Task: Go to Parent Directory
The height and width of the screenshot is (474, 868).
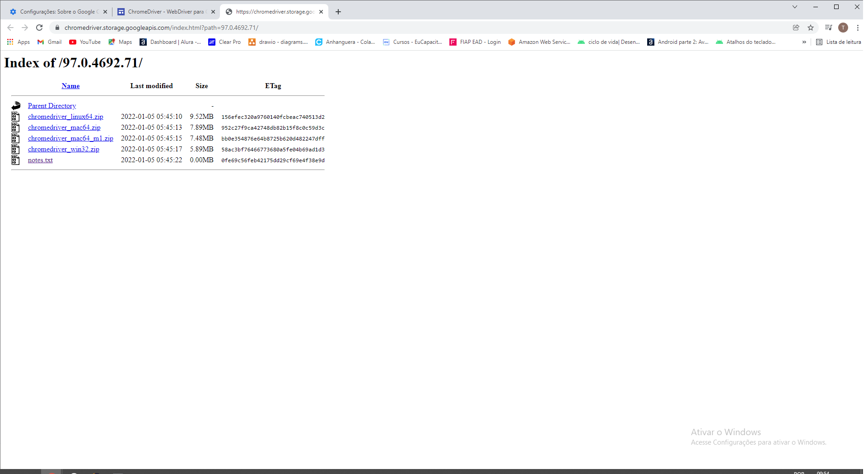Action: [52, 106]
